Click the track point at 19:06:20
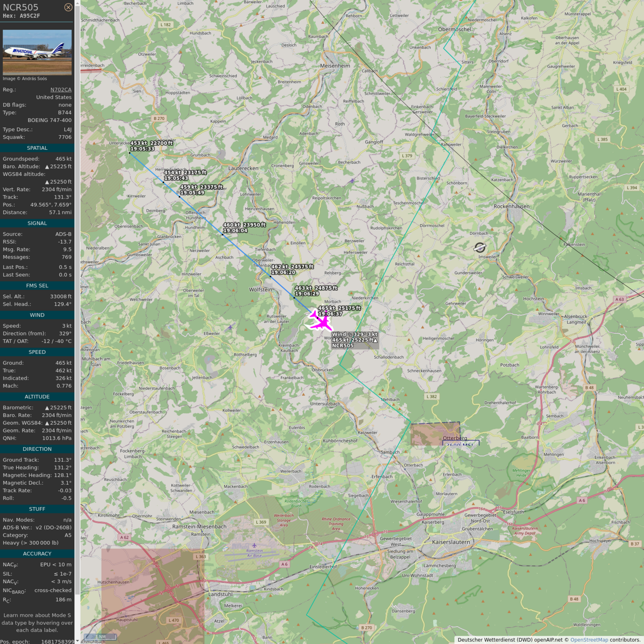Image resolution: width=644 pixels, height=644 pixels. [x=270, y=276]
